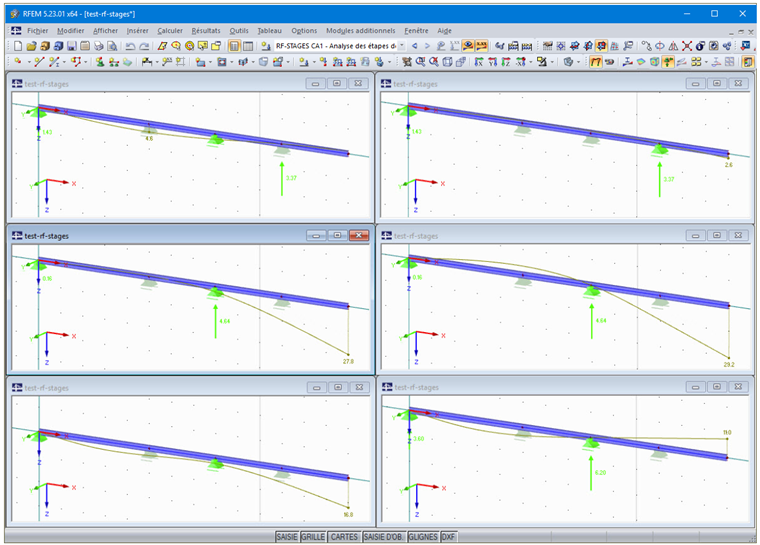Open a file with the folder icon
This screenshot has height=545, width=760.
[x=31, y=46]
